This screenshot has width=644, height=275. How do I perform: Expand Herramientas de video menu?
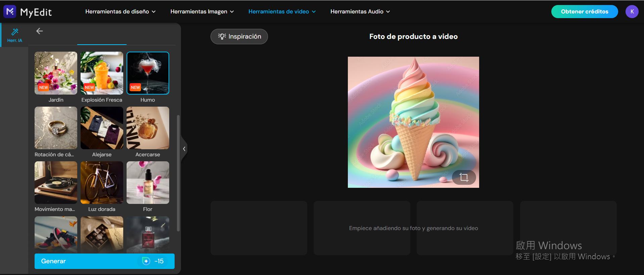[x=282, y=11]
